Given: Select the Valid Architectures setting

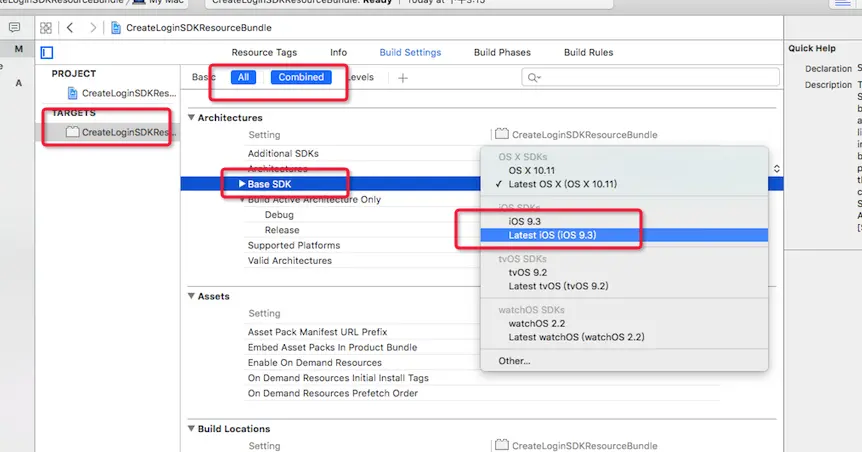Looking at the screenshot, I should tap(290, 261).
